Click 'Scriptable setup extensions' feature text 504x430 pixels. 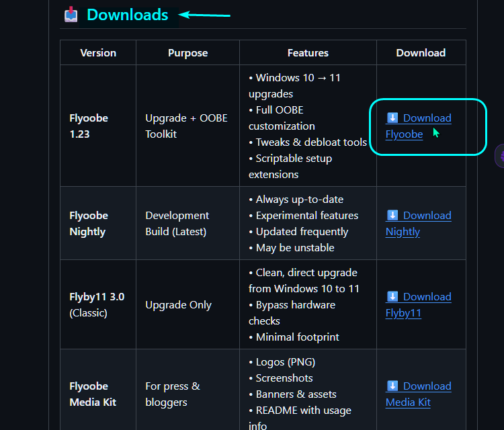[290, 166]
